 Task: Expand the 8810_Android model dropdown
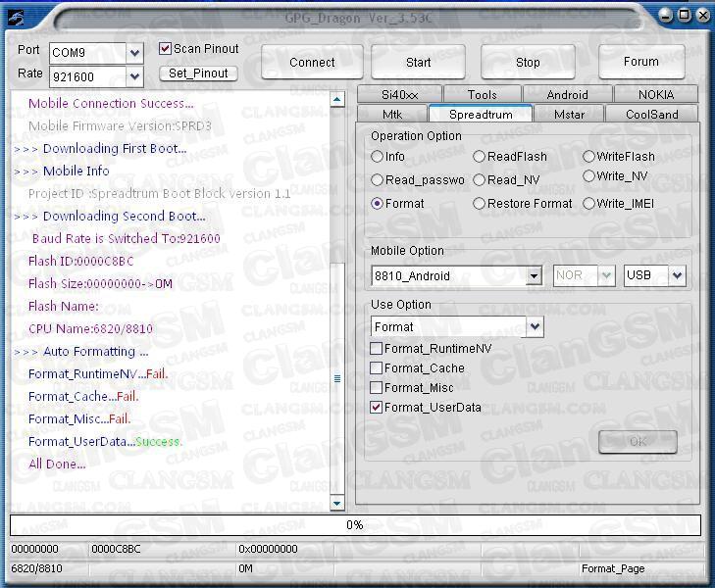pos(534,275)
